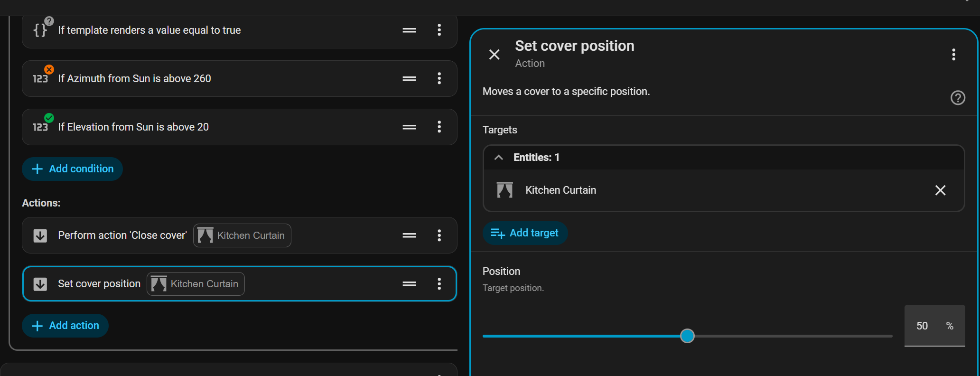Open the Perform action 'Close cover' row
This screenshot has width=980, height=376.
[x=240, y=235]
